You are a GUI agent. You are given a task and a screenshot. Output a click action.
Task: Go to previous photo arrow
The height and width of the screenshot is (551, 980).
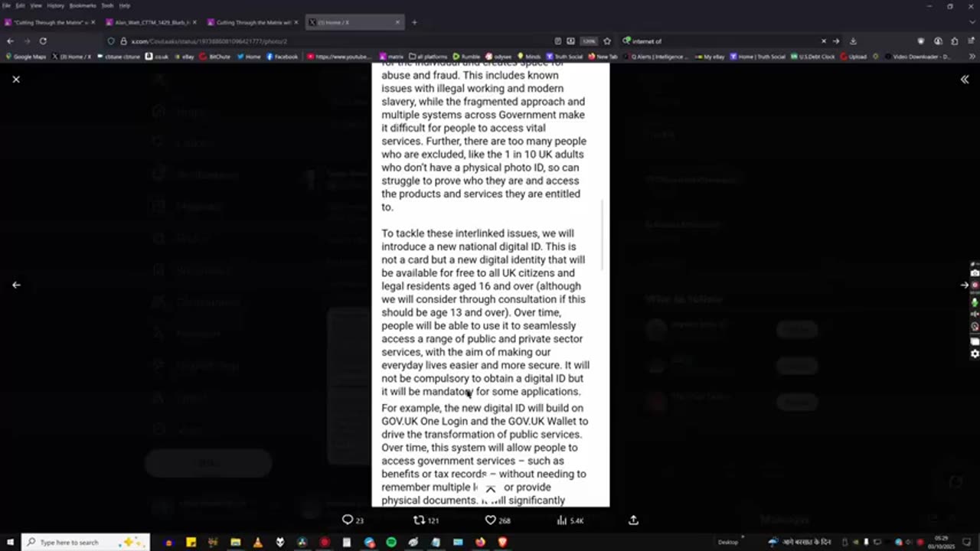pos(16,285)
